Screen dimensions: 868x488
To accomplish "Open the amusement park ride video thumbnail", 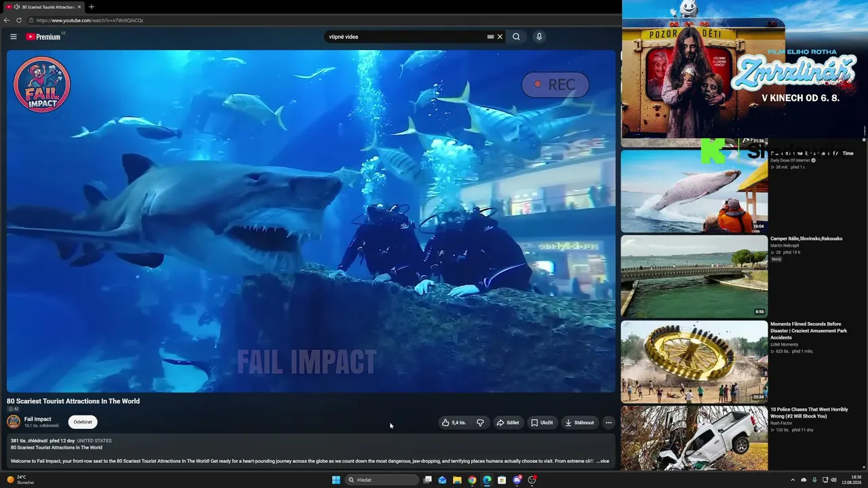I will tap(694, 362).
